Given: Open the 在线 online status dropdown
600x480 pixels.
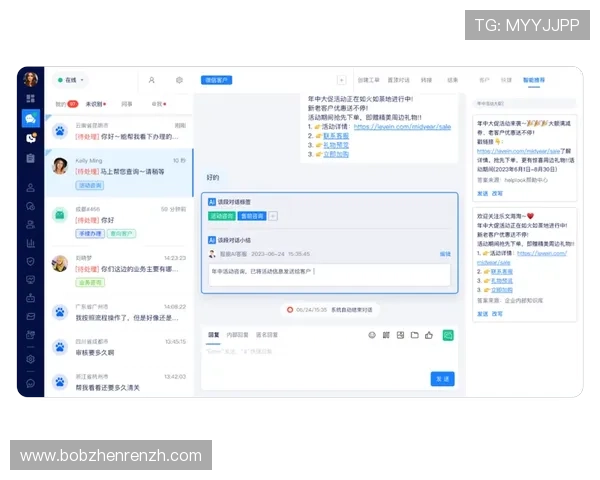Looking at the screenshot, I should tap(70, 80).
